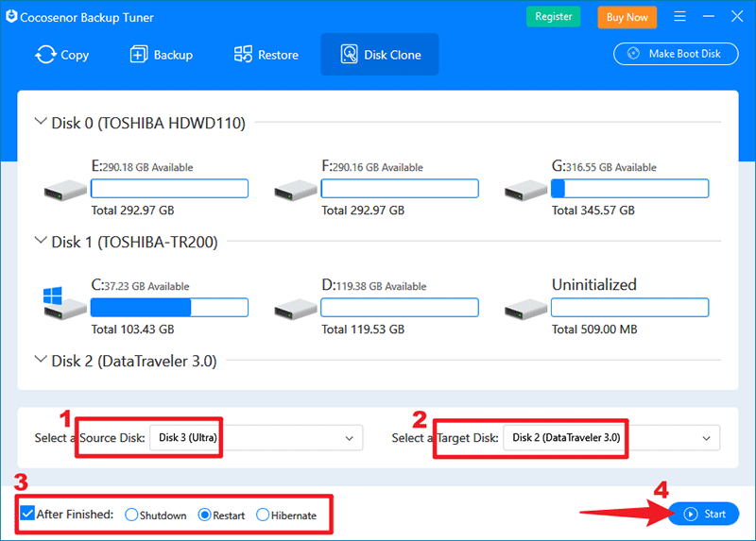The height and width of the screenshot is (541, 756).
Task: Select the G: drive icon
Action: (x=525, y=191)
